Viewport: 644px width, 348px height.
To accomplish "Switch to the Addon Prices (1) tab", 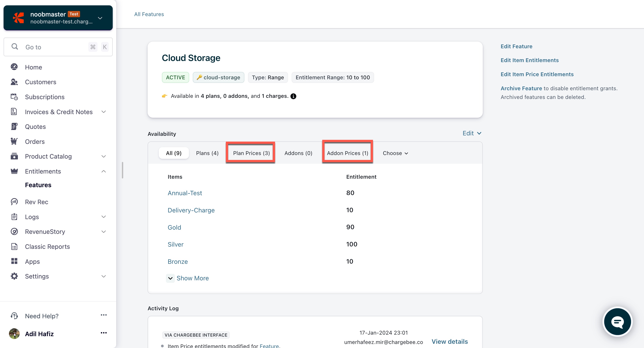I will pos(347,153).
